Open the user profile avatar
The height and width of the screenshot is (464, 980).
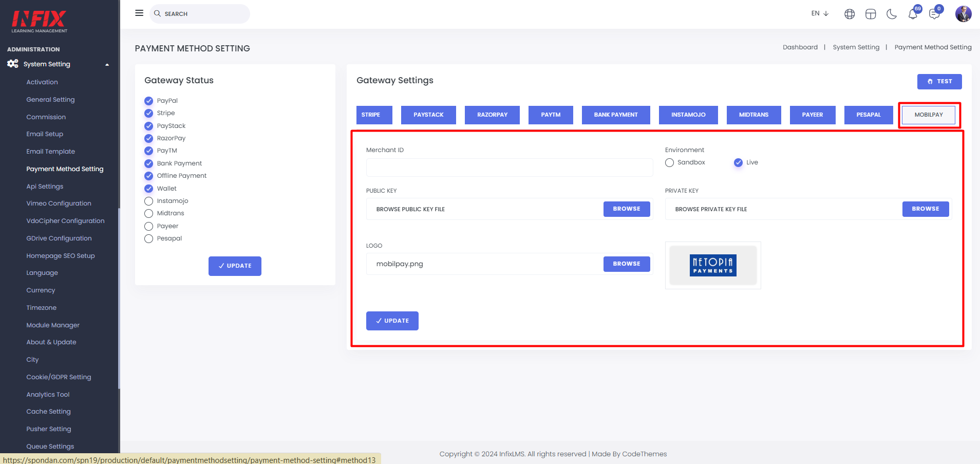963,14
